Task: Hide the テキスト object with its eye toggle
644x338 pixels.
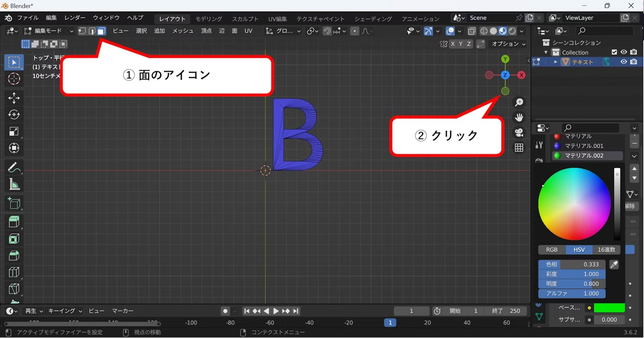Action: click(x=624, y=62)
